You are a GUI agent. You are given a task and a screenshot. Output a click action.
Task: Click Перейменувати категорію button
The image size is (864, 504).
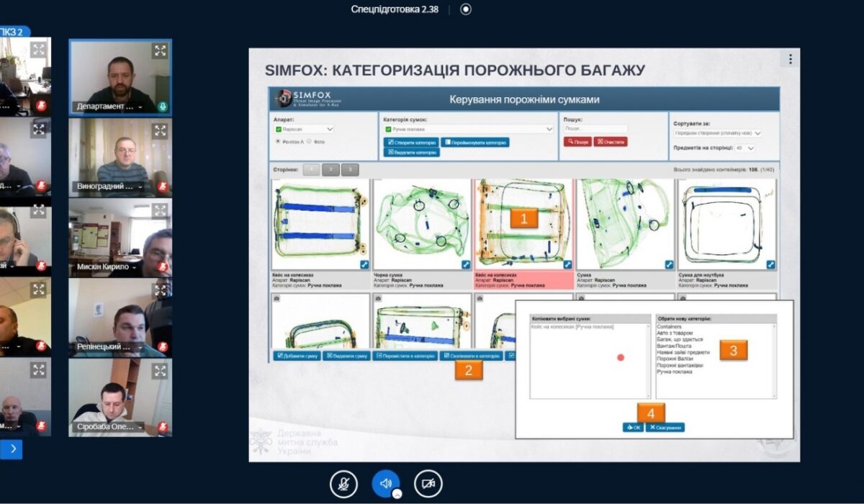click(x=475, y=143)
